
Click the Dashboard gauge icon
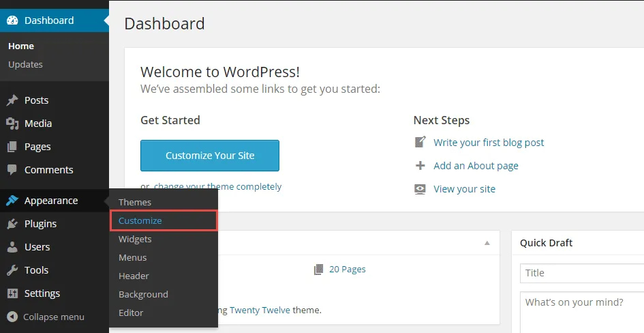[12, 20]
